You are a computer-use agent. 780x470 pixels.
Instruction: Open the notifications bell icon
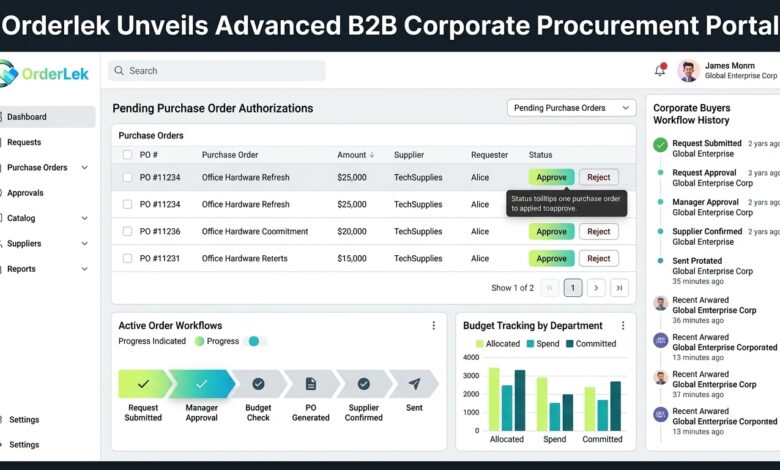pyautogui.click(x=660, y=70)
